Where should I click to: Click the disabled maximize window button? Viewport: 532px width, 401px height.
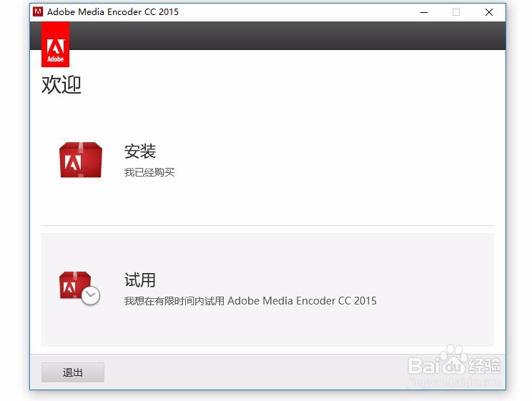(x=456, y=12)
